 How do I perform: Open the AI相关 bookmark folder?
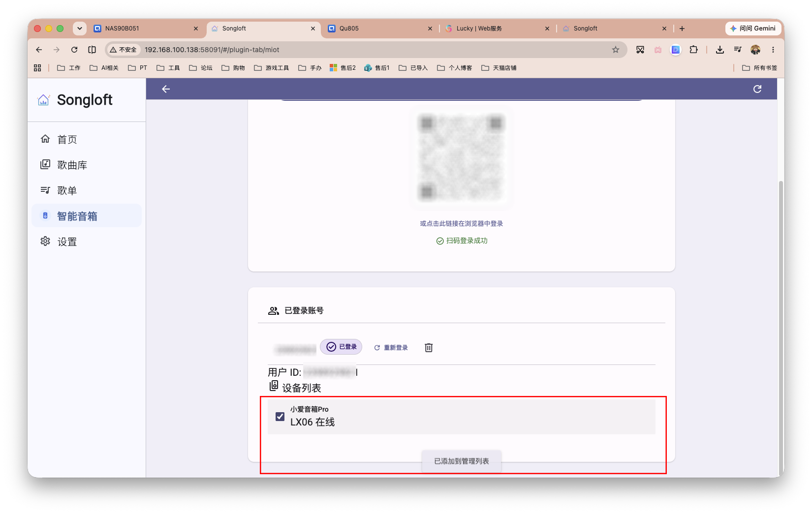click(x=104, y=68)
